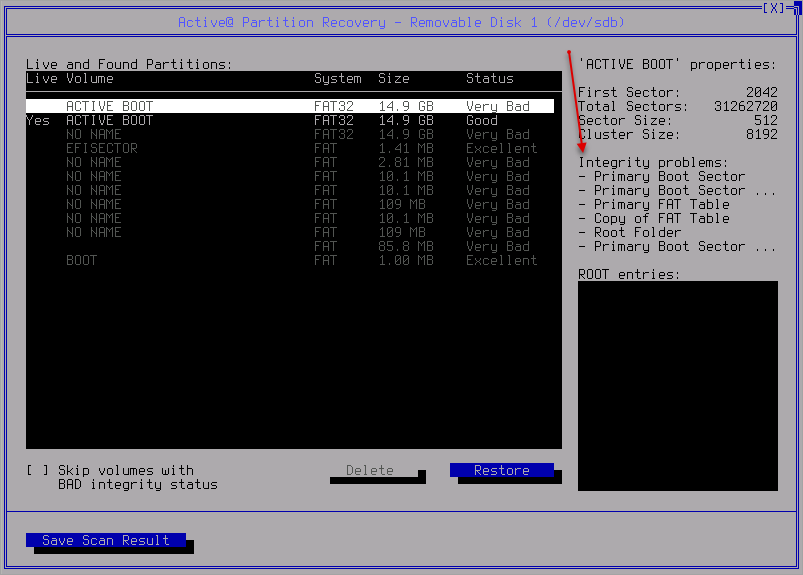Select the EFISECTOR partition row
Image resolution: width=803 pixels, height=575 pixels.
click(290, 148)
